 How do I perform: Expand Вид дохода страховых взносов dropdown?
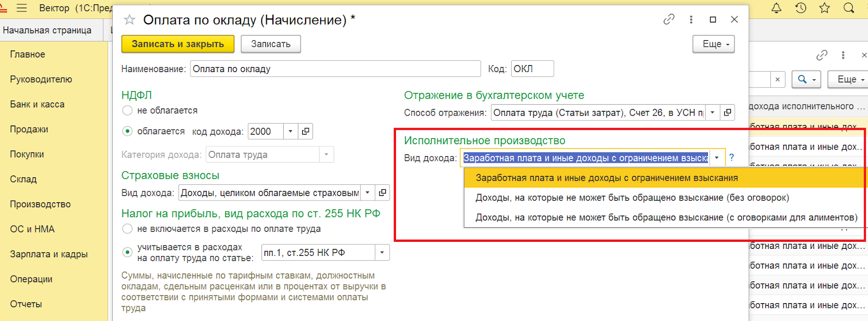coord(368,192)
